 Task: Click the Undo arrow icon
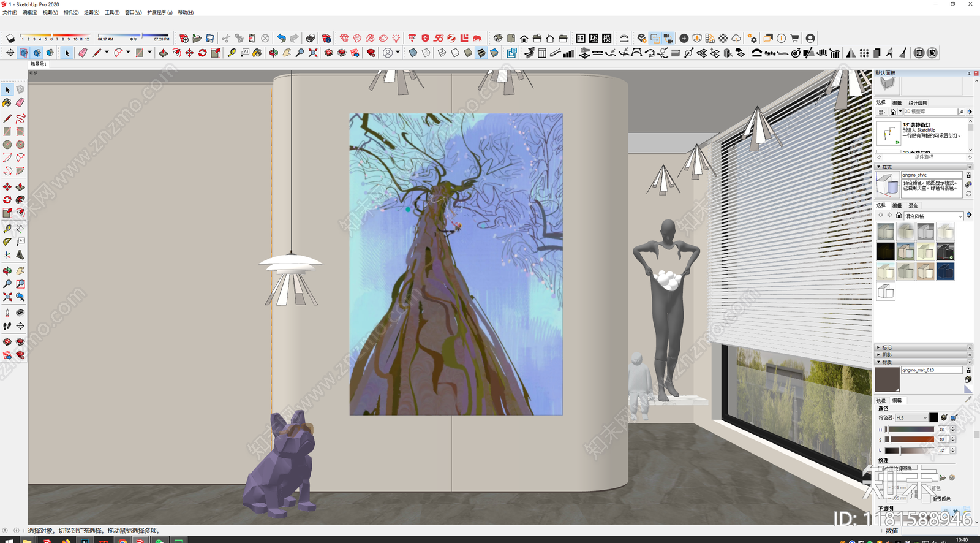pyautogui.click(x=281, y=38)
